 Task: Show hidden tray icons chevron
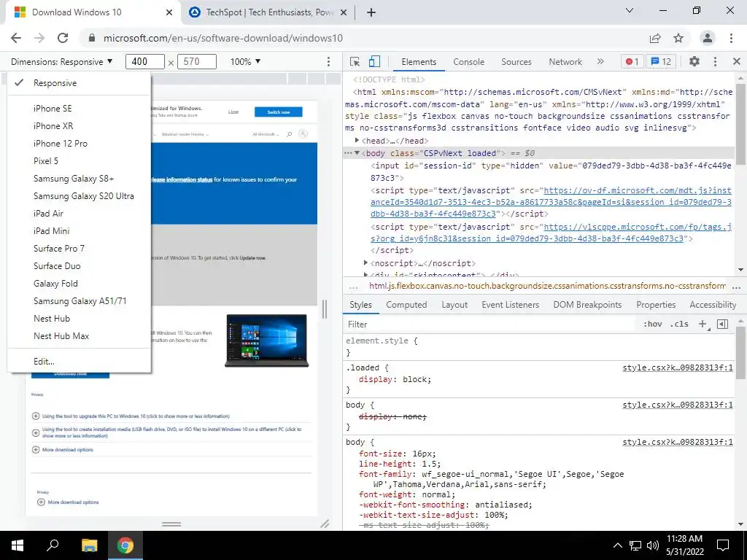coord(617,545)
